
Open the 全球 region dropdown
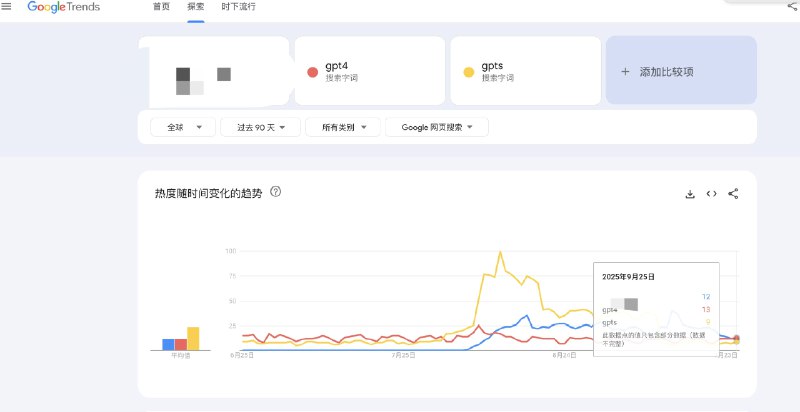click(183, 127)
